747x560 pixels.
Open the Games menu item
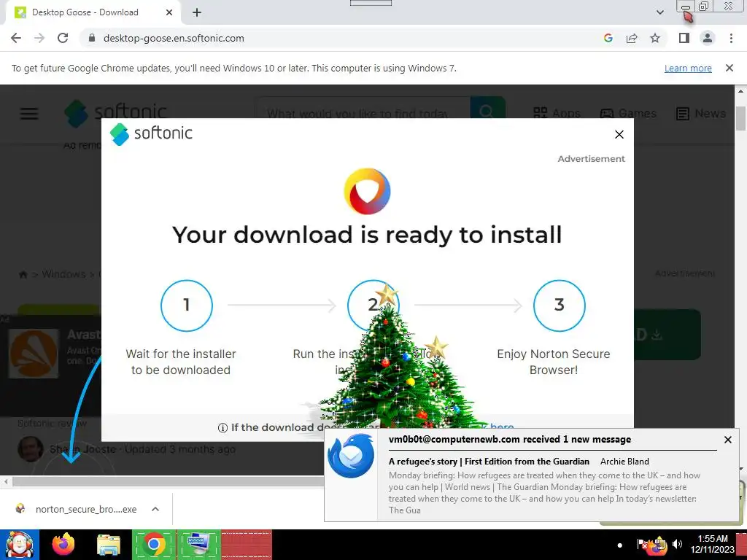(628, 113)
